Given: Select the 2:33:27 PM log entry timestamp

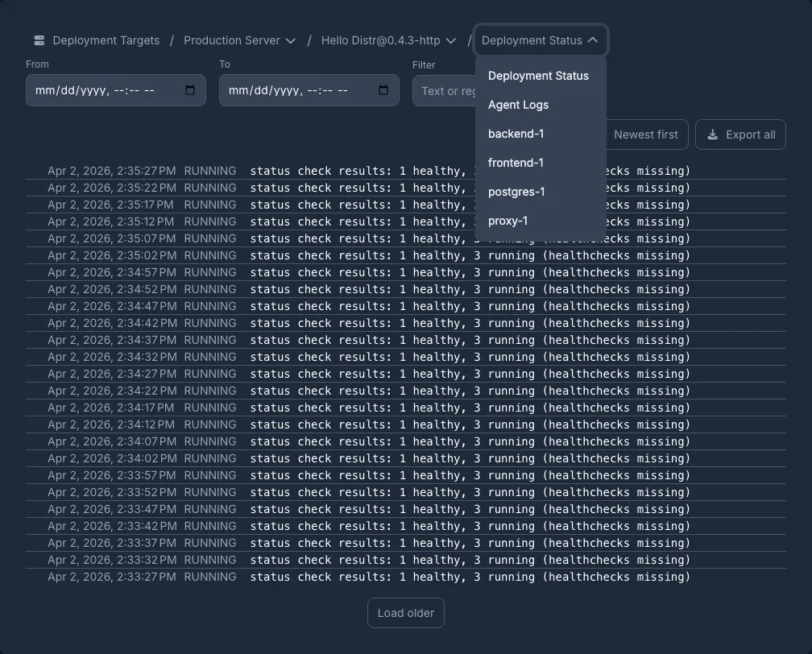Looking at the screenshot, I should pos(112,577).
